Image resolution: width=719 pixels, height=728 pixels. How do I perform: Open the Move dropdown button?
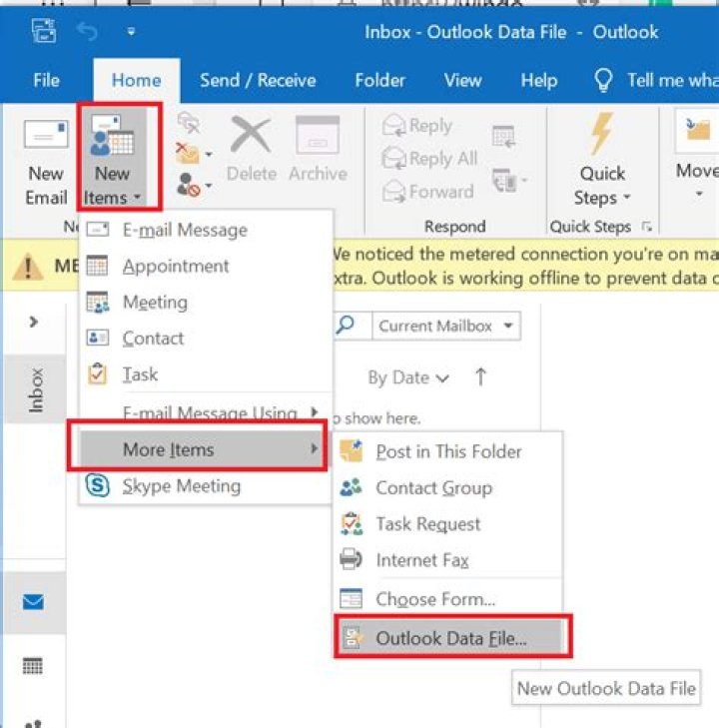point(697,158)
